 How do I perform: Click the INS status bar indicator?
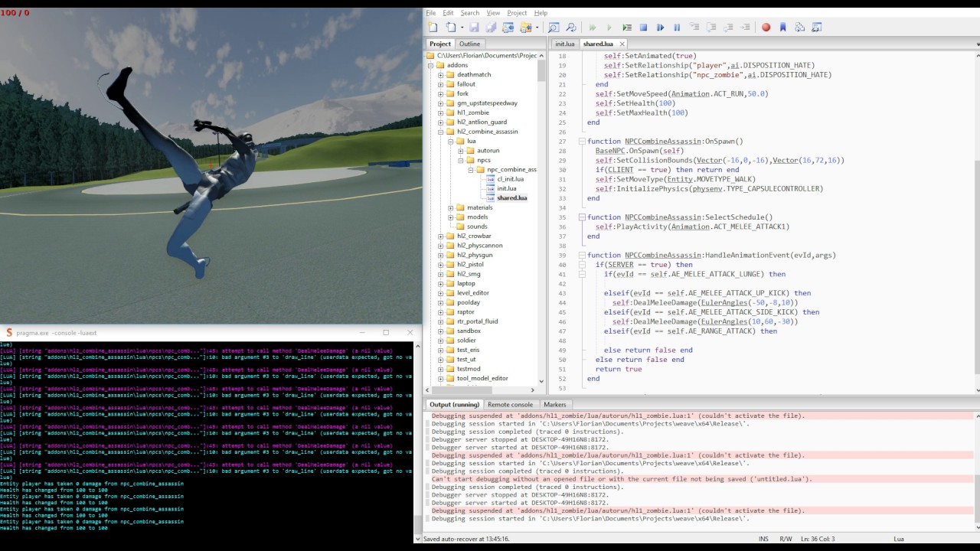click(x=763, y=539)
